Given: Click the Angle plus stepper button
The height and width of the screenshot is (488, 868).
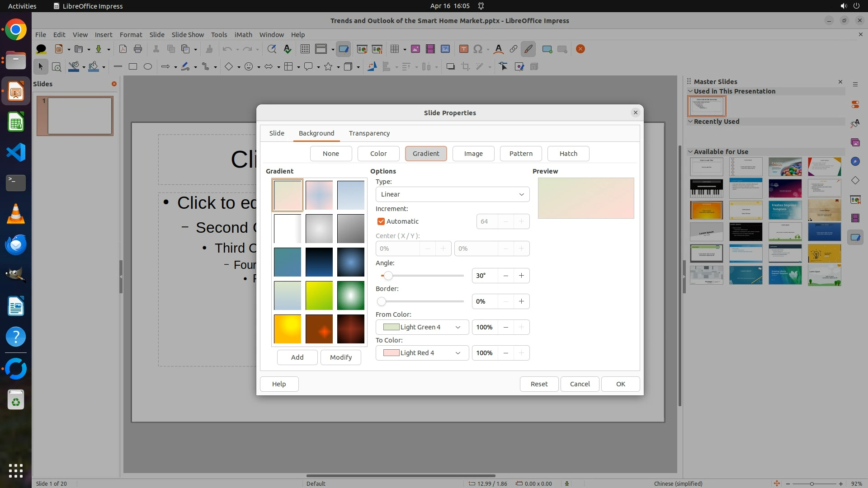Looking at the screenshot, I should point(521,276).
